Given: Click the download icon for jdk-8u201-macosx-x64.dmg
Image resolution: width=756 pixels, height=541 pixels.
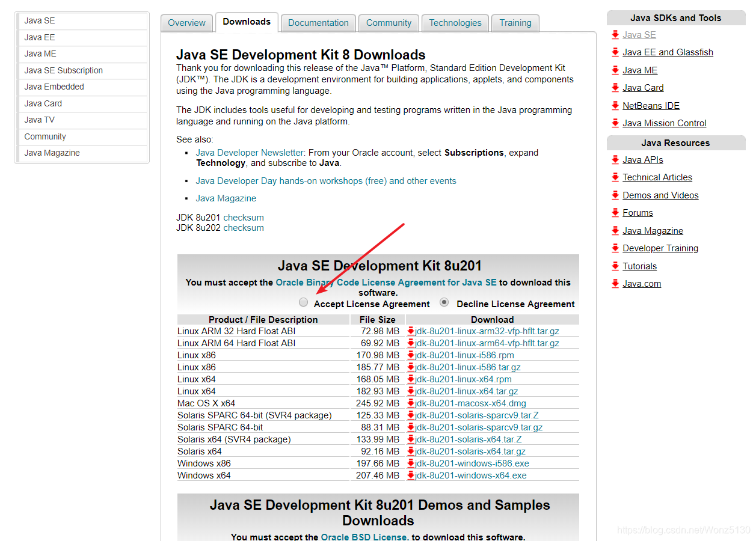Looking at the screenshot, I should click(x=411, y=403).
